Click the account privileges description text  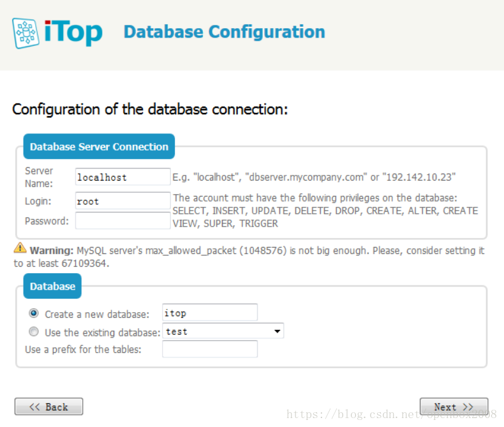pyautogui.click(x=325, y=211)
